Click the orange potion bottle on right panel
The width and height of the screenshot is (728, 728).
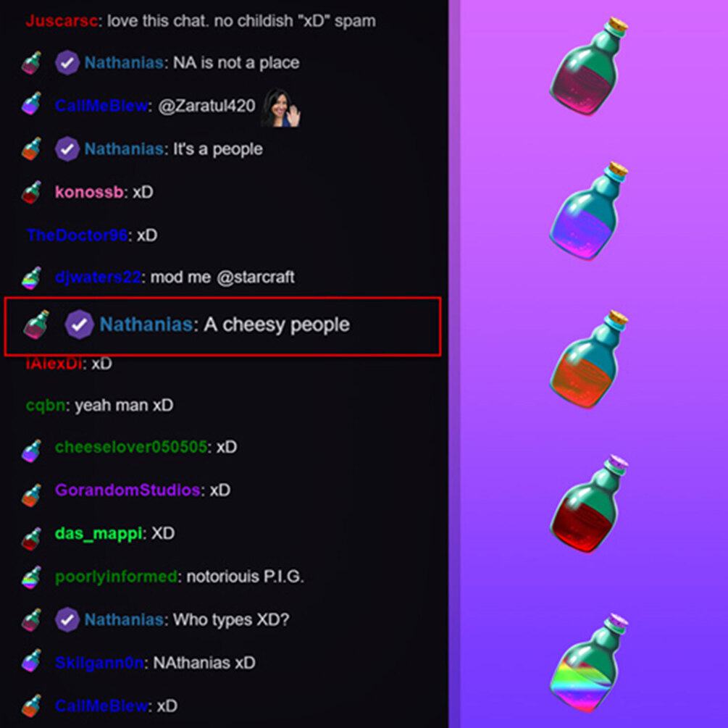588,359
